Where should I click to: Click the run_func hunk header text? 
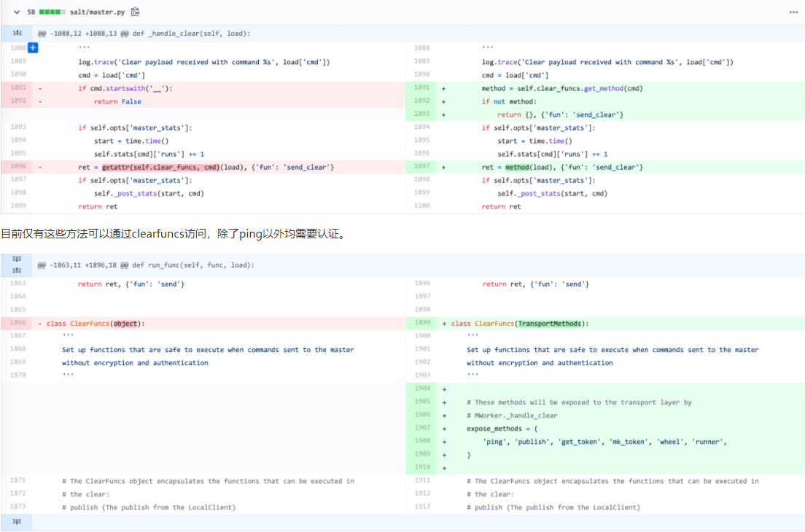[146, 265]
